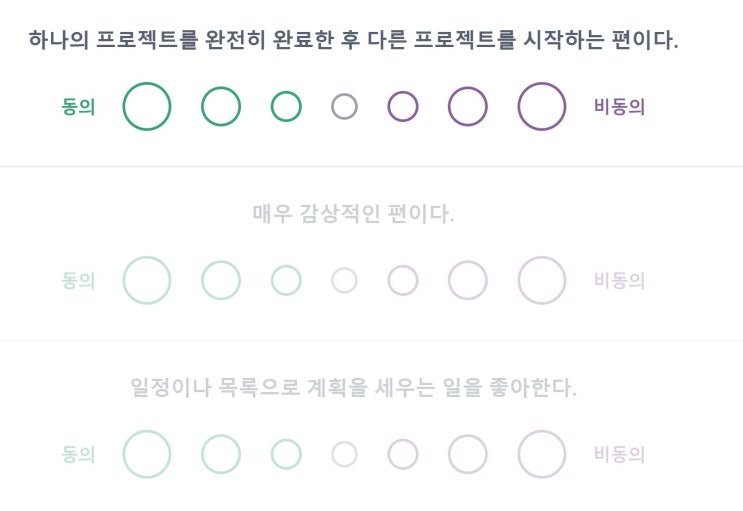
Task: Select strongest disagree circle for 일정이나 목록 question
Action: [542, 454]
